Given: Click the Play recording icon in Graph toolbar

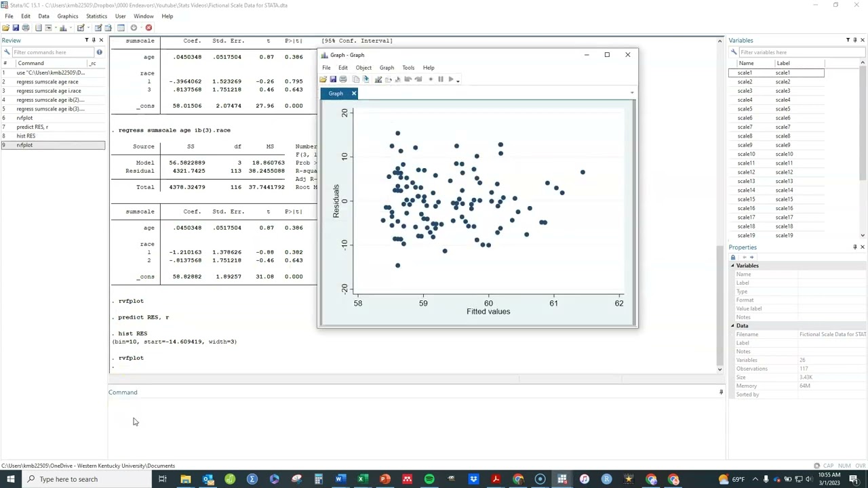Looking at the screenshot, I should [x=451, y=79].
